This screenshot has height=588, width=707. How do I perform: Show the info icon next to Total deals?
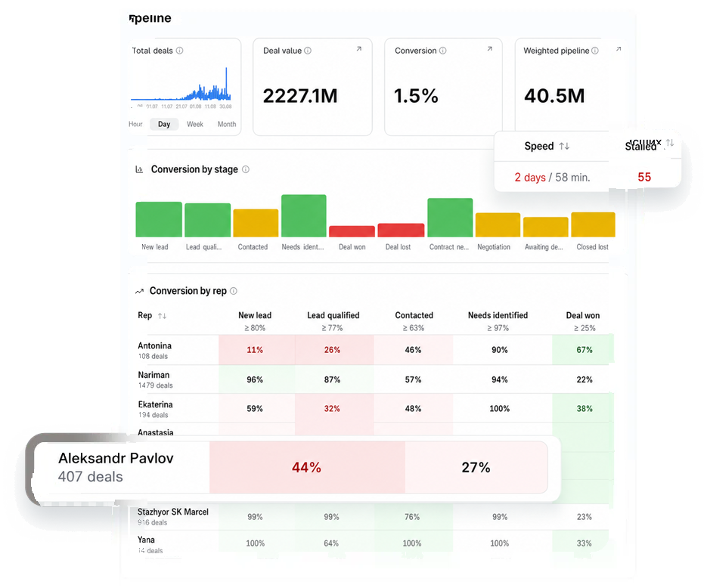pyautogui.click(x=179, y=51)
